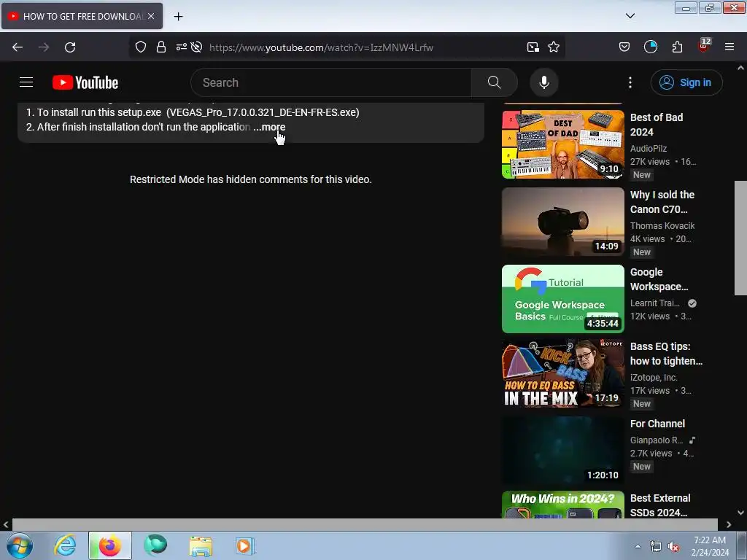Viewport: 747px width, 560px height.
Task: Click the Learnit Trai... channel name
Action: click(654, 303)
